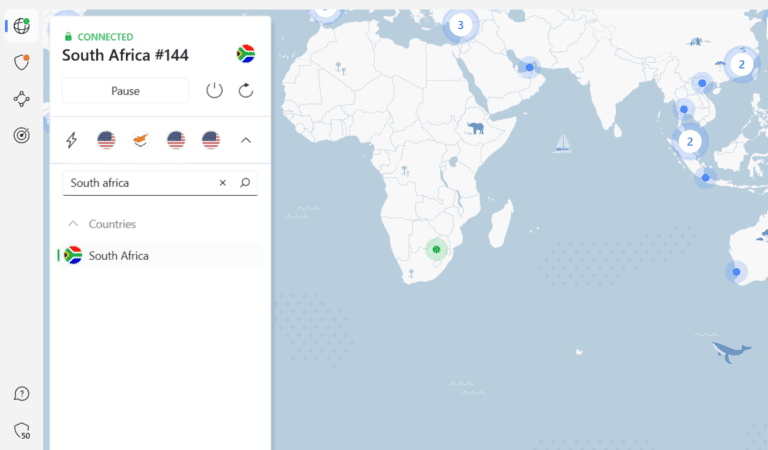Open the VPN globe tab in sidebar
The image size is (768, 450).
(21, 26)
